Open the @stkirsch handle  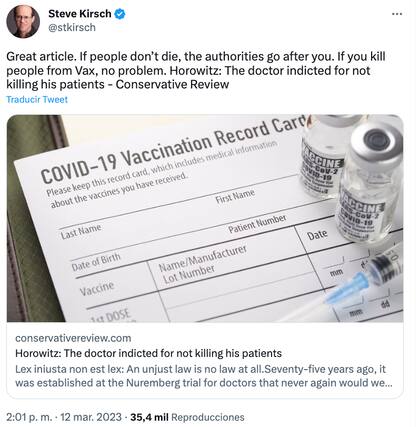[72, 27]
